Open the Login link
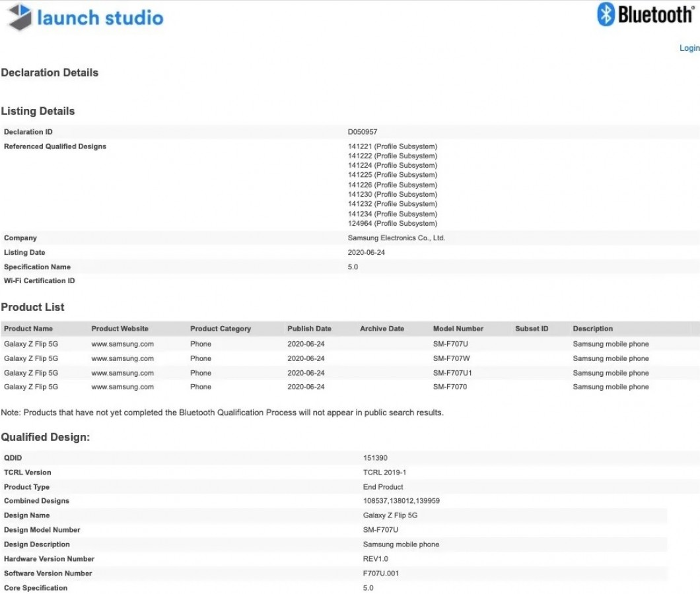700x594 pixels. coord(689,48)
